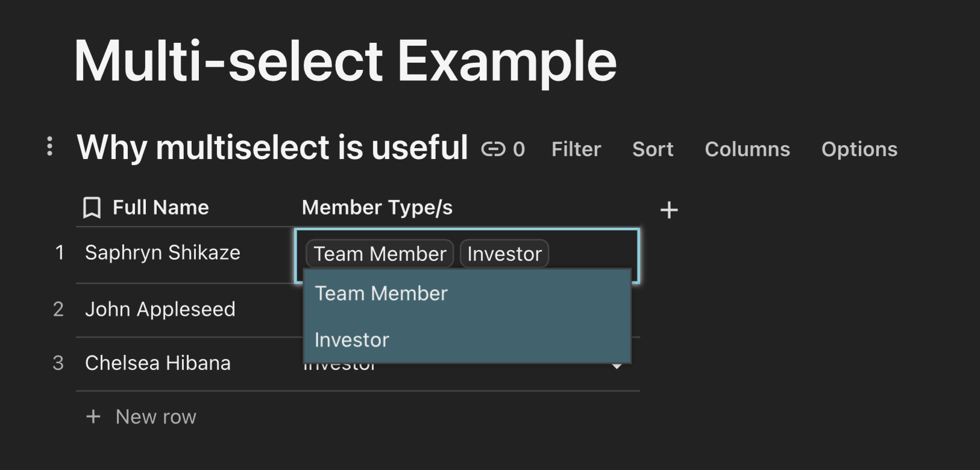Open the Columns settings
980x470 pixels.
pyautogui.click(x=747, y=149)
